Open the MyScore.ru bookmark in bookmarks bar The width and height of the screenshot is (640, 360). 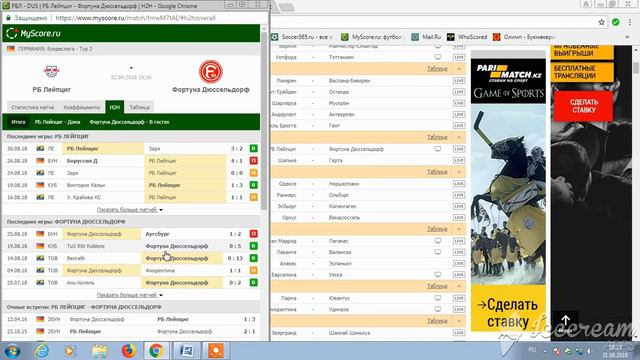[x=371, y=37]
